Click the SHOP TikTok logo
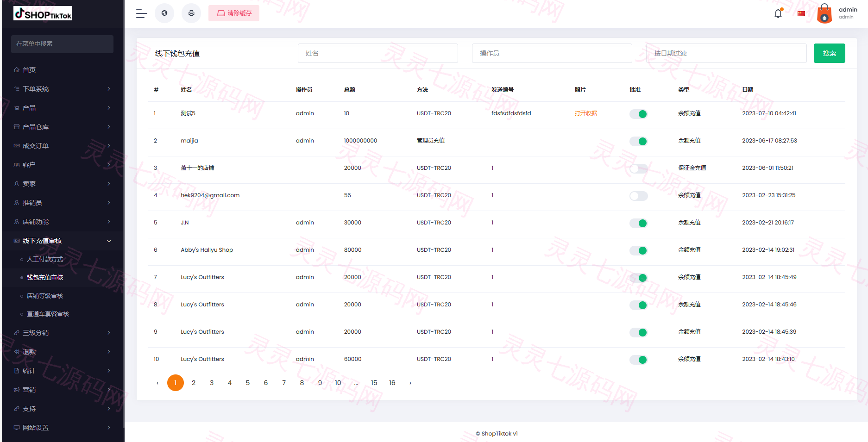This screenshot has height=442, width=868. pyautogui.click(x=43, y=13)
